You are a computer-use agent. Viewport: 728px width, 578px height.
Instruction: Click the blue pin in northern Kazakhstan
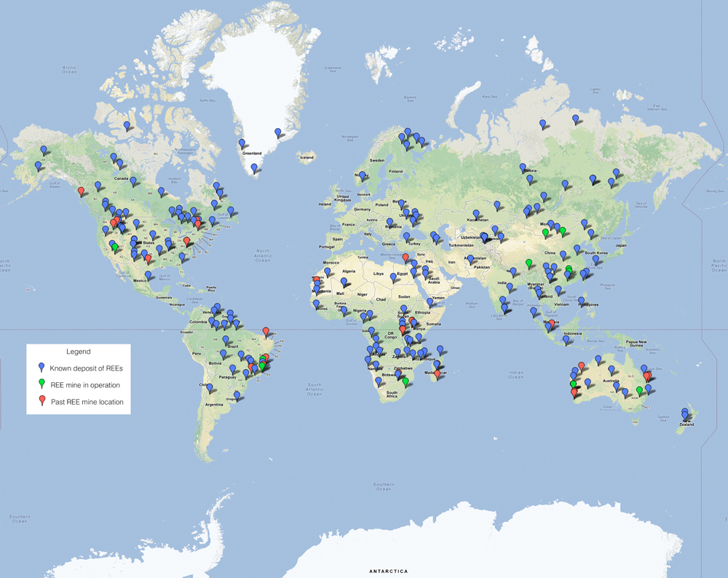click(496, 205)
